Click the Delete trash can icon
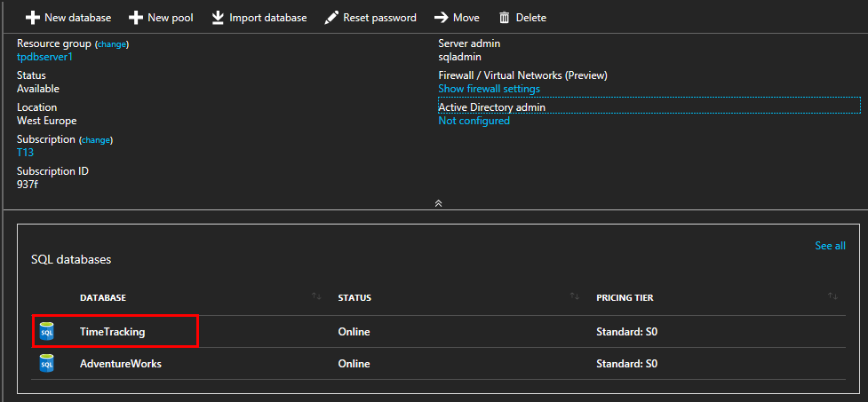This screenshot has height=402, width=868. pyautogui.click(x=505, y=18)
